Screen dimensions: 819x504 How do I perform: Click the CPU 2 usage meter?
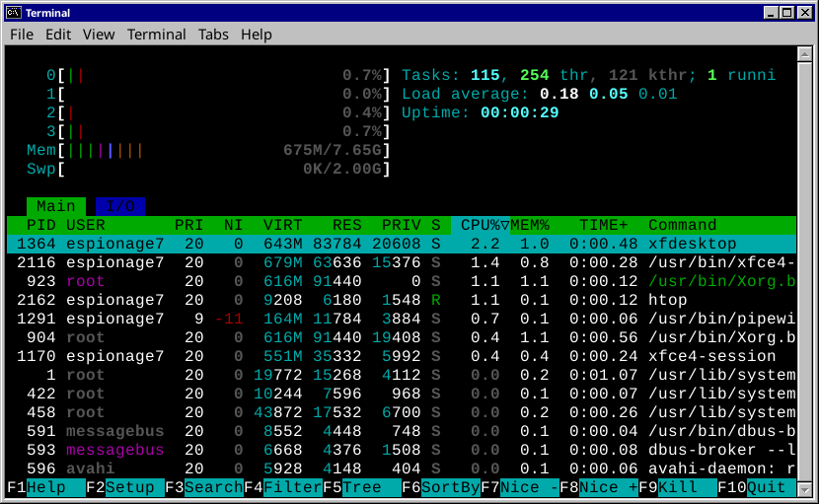pos(218,112)
